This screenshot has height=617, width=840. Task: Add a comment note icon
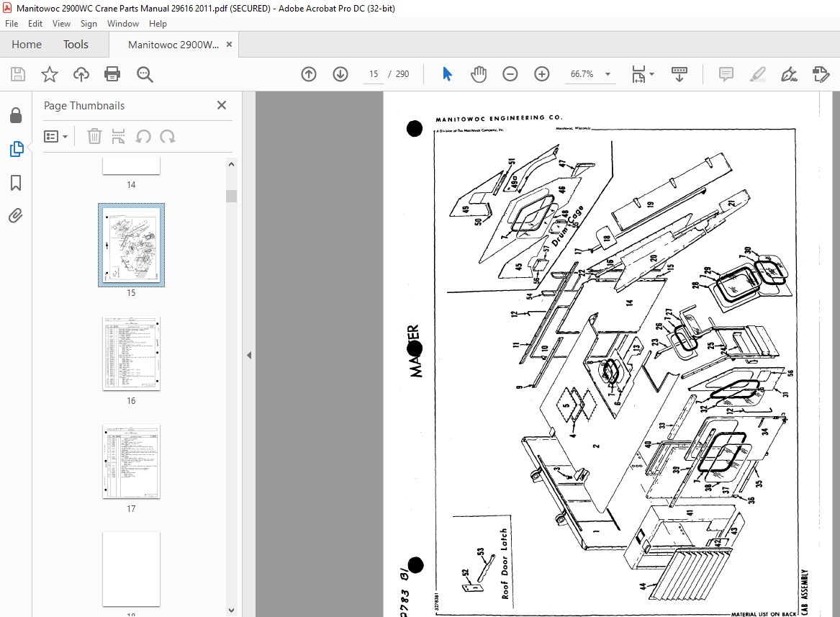[726, 74]
